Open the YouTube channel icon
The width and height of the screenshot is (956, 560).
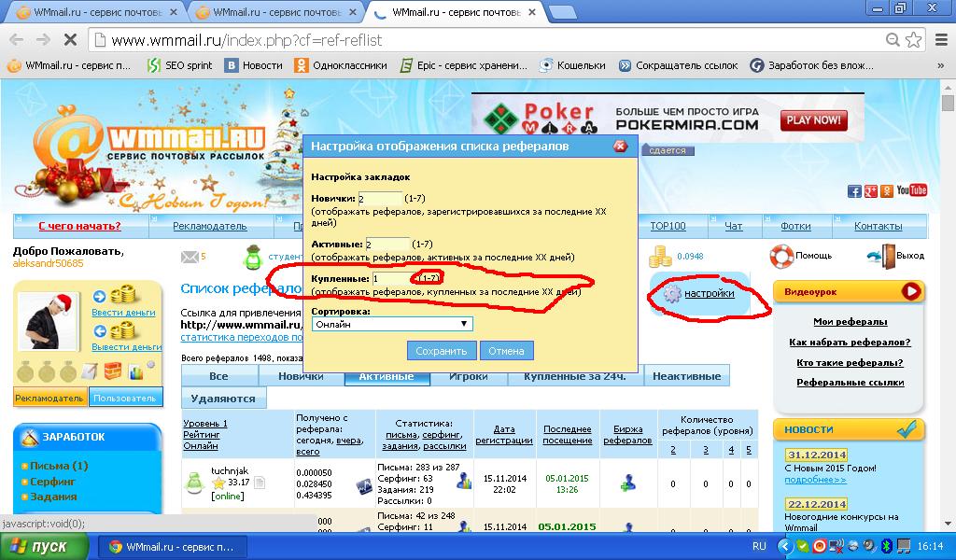pos(911,190)
